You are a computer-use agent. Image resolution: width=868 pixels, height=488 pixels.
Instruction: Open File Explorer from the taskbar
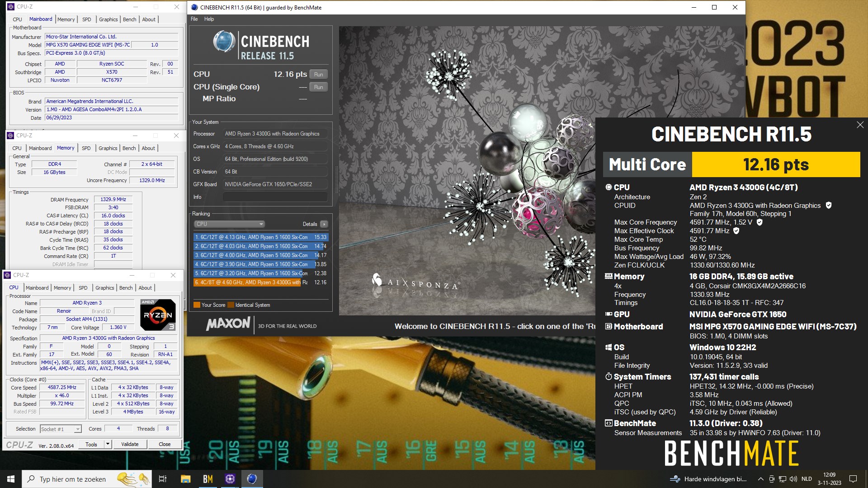[186, 479]
